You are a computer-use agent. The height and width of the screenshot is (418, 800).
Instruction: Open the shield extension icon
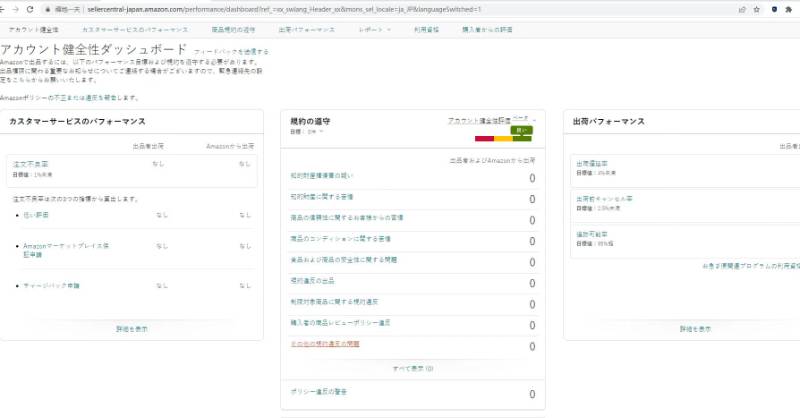774,10
